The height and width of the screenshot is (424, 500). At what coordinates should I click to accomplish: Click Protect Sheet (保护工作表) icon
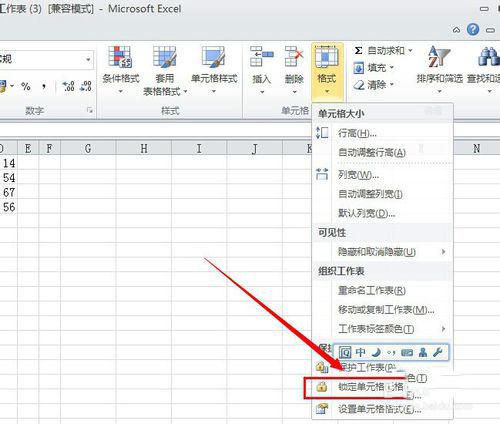[x=322, y=367]
